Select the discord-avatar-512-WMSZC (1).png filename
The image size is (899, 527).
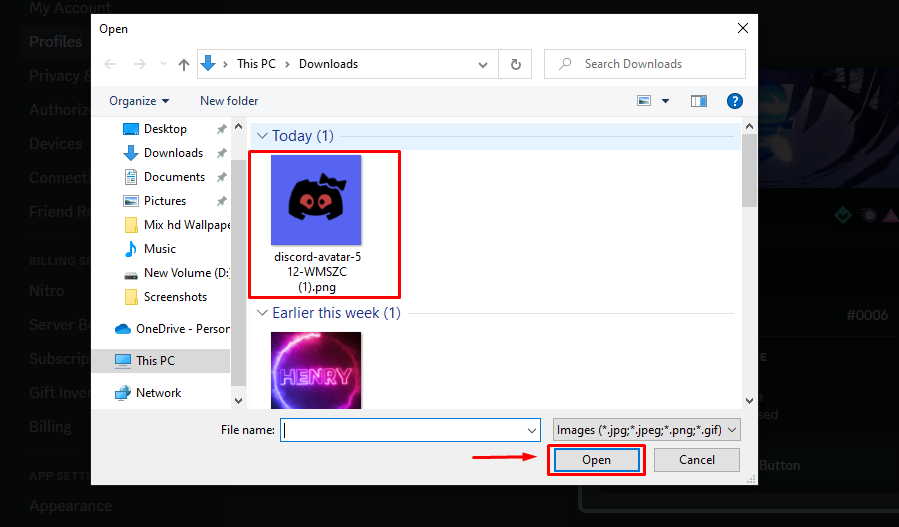pyautogui.click(x=317, y=272)
